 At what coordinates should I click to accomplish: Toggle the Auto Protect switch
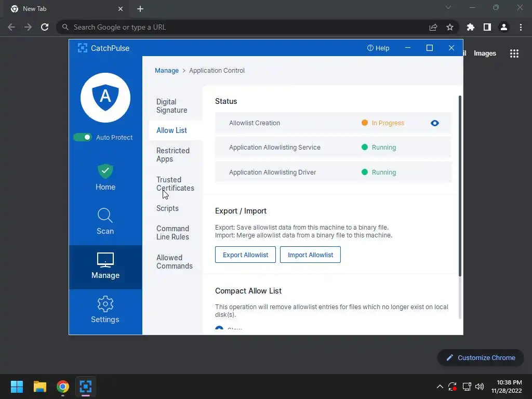83,137
